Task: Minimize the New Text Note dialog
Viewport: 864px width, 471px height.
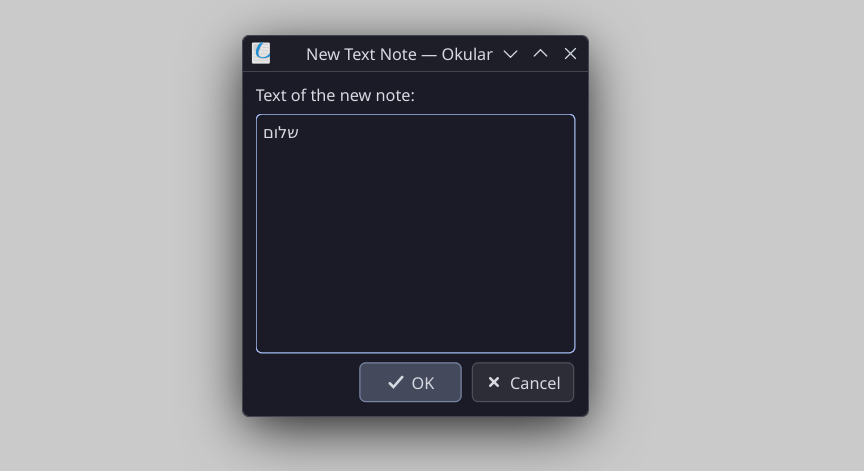Action: coord(510,54)
